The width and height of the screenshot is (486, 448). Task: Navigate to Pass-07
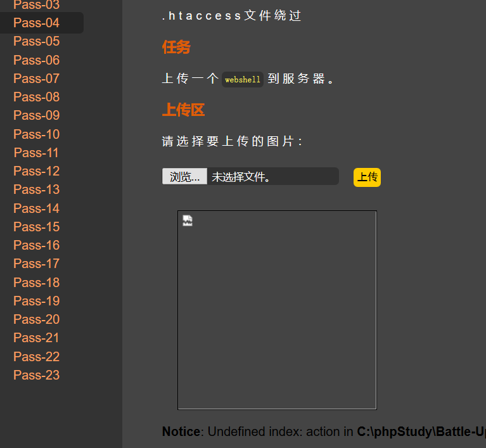point(36,79)
